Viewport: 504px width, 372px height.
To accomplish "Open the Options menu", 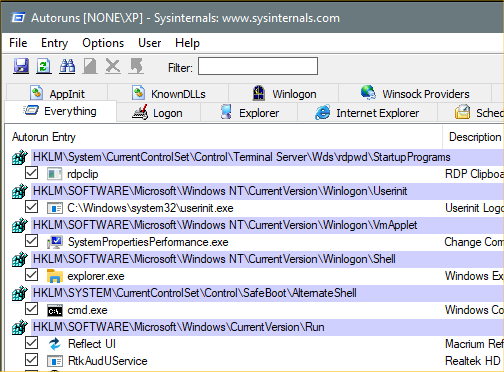I will [x=103, y=43].
